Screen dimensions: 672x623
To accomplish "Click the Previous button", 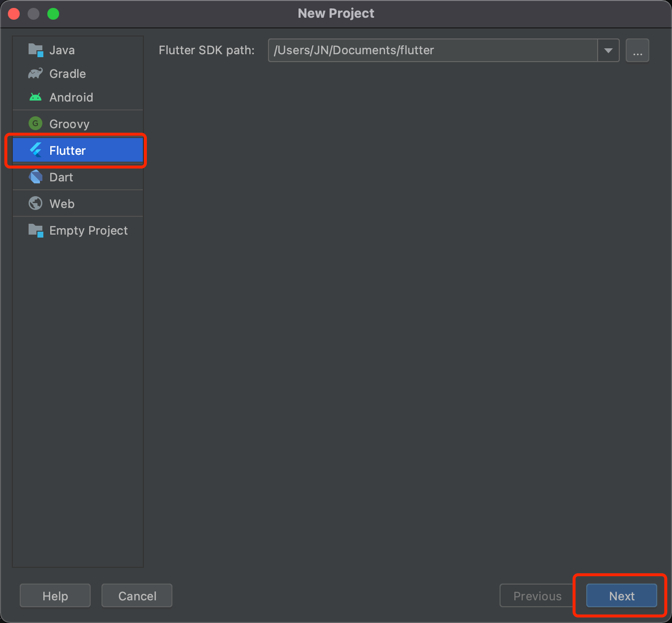I will [x=538, y=596].
